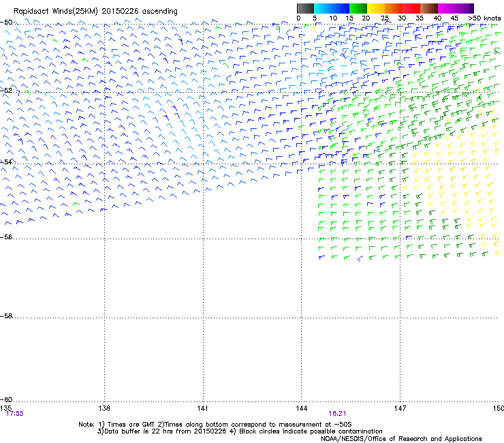Click the legend label '5'
The image size is (504, 443).
315,18
